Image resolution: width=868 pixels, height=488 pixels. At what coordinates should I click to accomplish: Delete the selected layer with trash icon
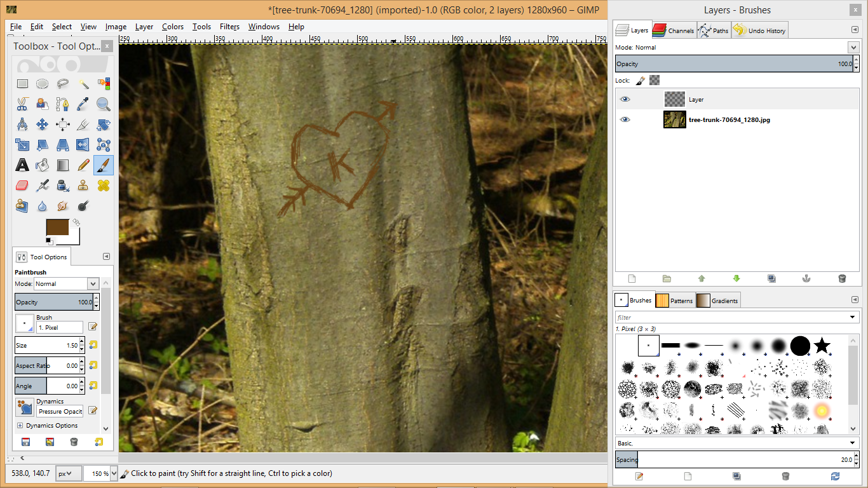tap(842, 278)
